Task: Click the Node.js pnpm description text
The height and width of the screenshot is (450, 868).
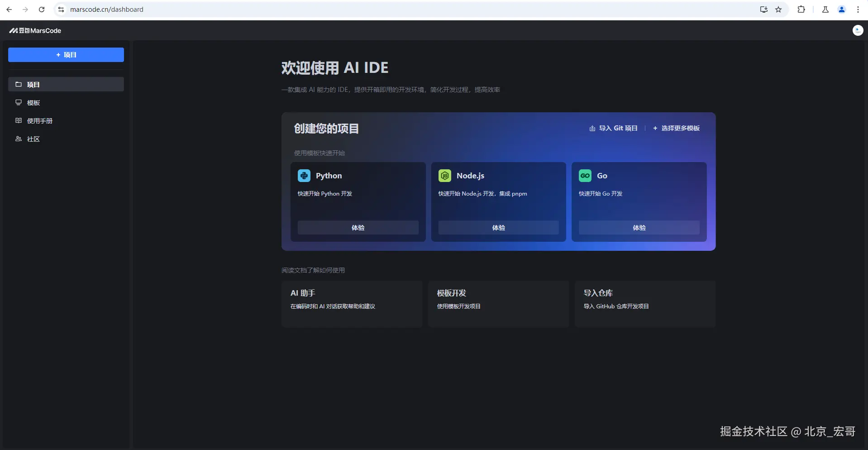Action: (482, 194)
